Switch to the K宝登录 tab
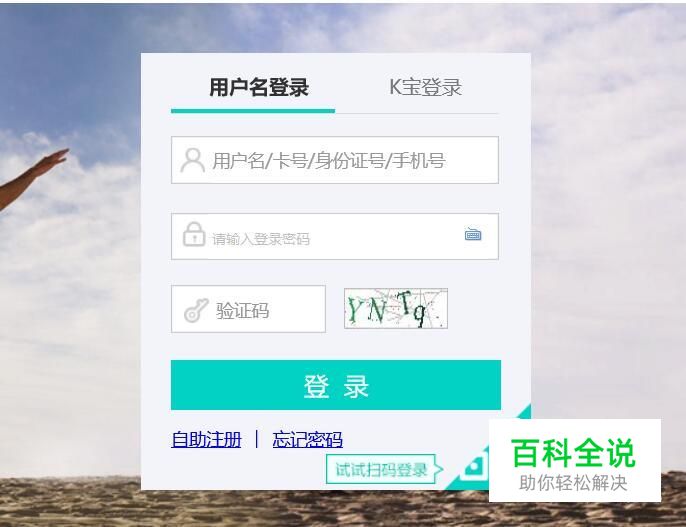This screenshot has width=686, height=527. tap(425, 87)
